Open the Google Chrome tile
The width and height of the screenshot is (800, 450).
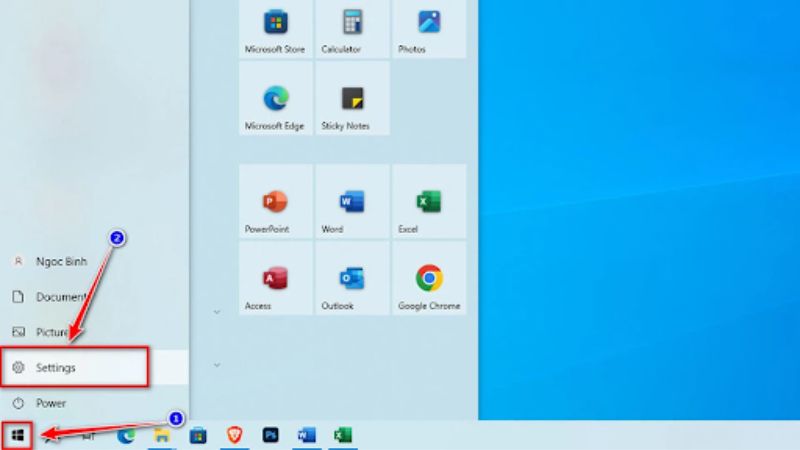(429, 282)
